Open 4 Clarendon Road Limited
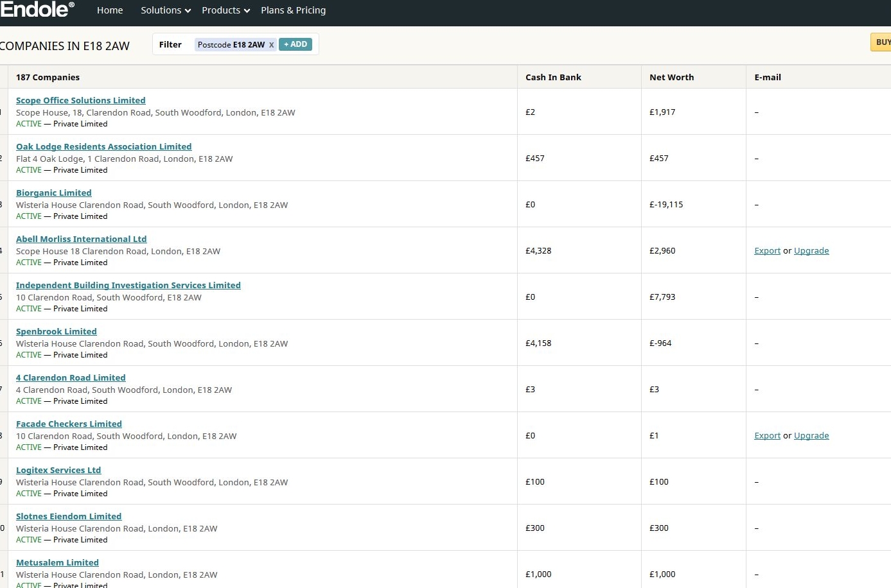Viewport: 891px width, 588px height. 71,377
